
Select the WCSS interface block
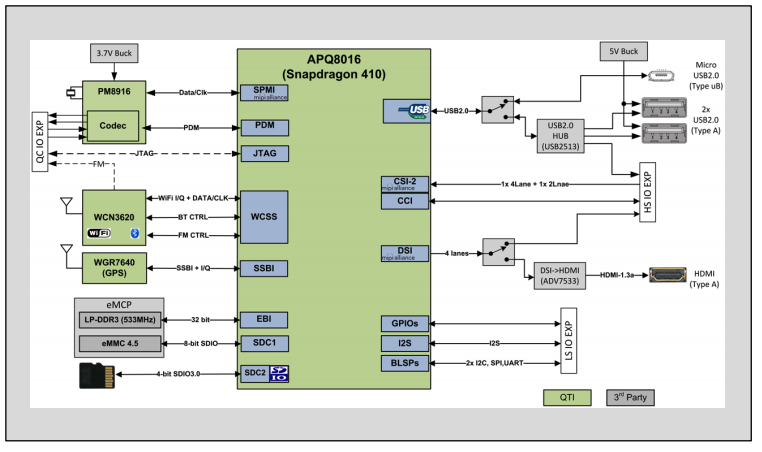(x=264, y=217)
